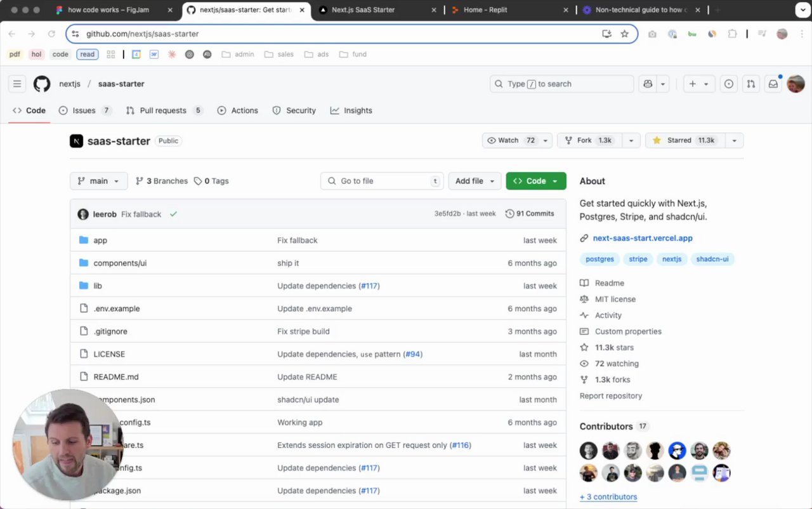Open the browser extensions puzzle icon

pyautogui.click(x=732, y=34)
